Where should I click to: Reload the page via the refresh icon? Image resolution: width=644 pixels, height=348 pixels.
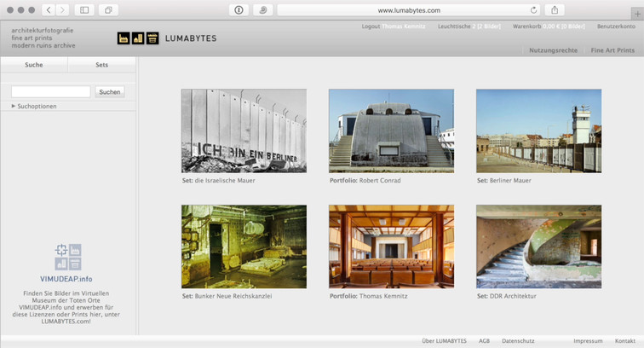[x=534, y=10]
